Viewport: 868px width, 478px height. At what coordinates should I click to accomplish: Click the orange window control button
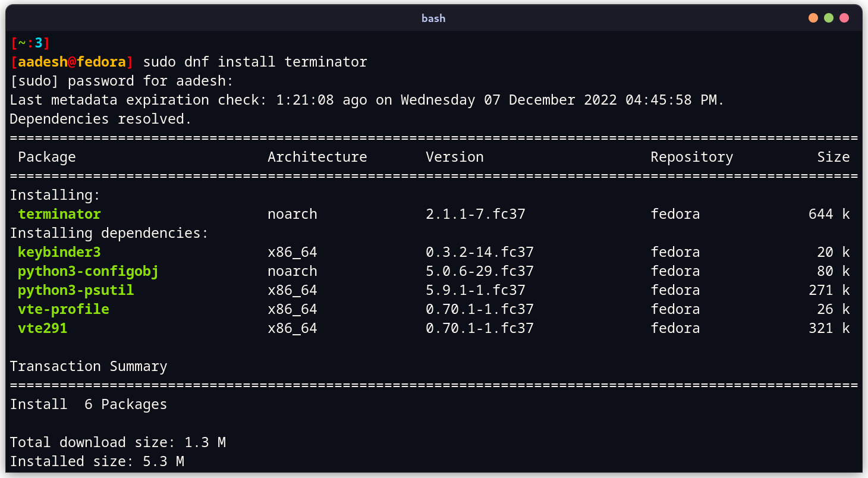click(x=813, y=18)
